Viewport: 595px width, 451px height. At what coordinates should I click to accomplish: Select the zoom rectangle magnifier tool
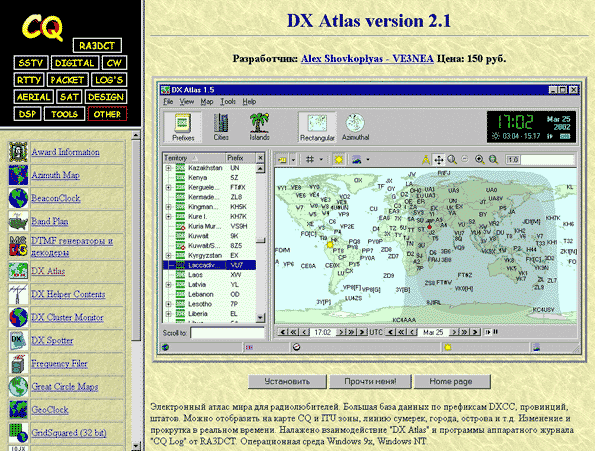(452, 160)
